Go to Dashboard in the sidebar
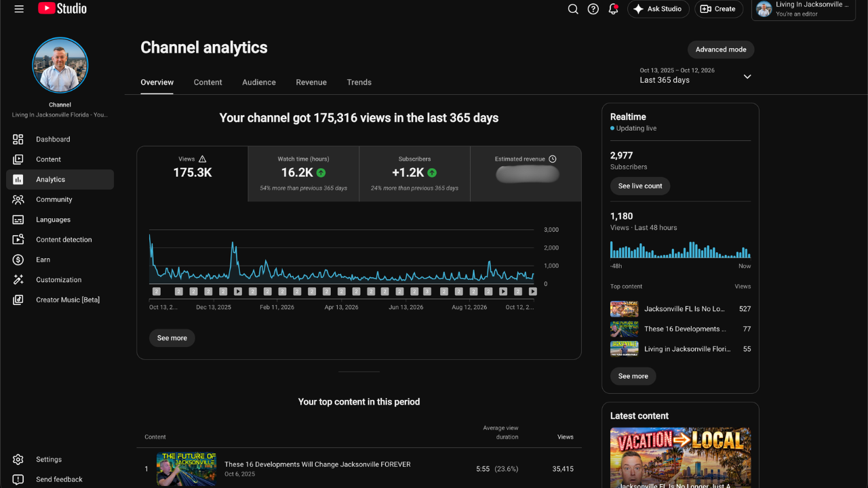 60,139
